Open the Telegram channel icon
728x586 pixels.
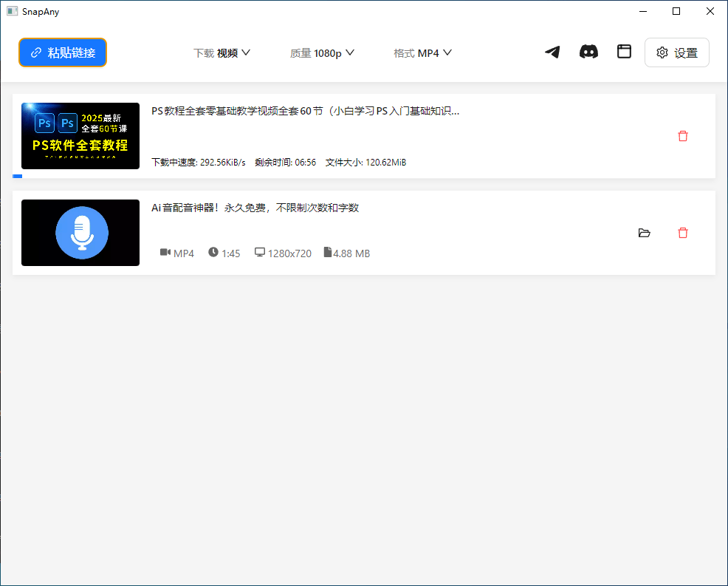pyautogui.click(x=552, y=52)
